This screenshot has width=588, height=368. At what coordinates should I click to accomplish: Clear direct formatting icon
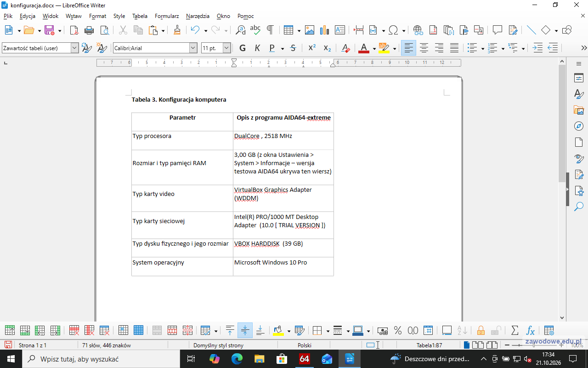[346, 48]
